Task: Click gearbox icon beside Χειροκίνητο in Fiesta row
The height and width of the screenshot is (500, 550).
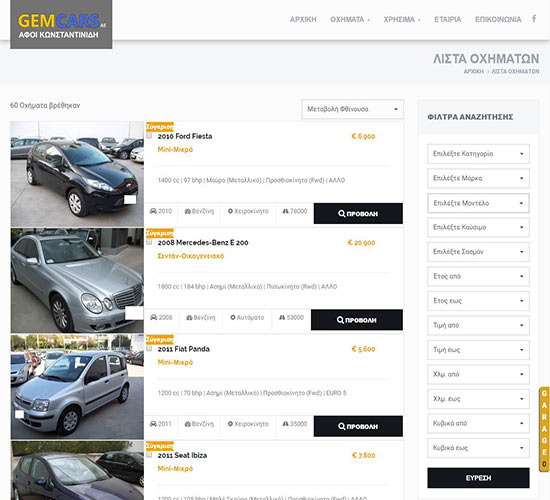Action: tap(230, 211)
